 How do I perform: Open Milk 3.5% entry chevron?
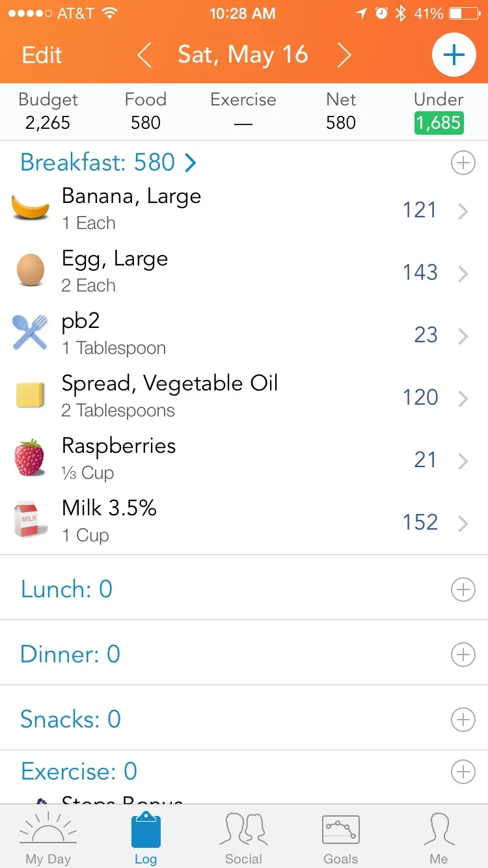tap(463, 523)
